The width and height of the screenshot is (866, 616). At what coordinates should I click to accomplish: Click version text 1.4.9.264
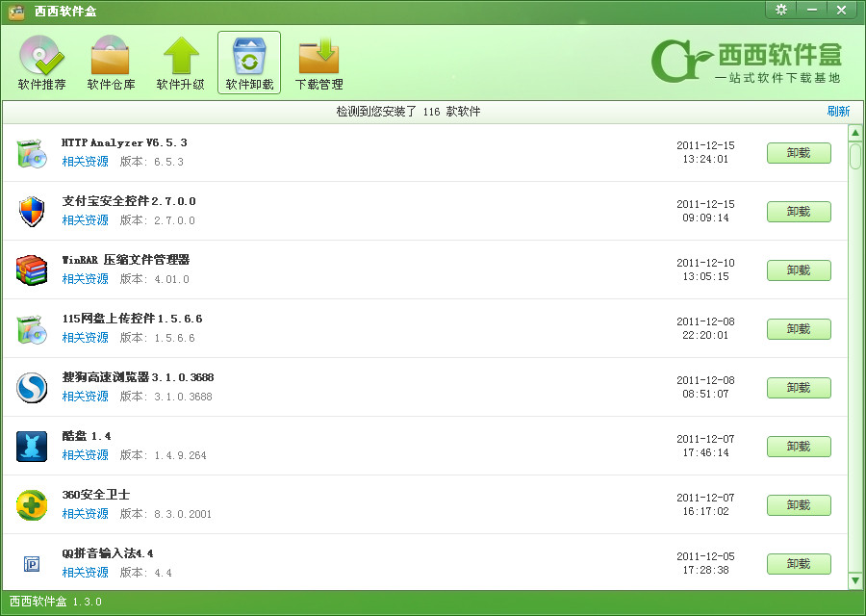tap(180, 455)
